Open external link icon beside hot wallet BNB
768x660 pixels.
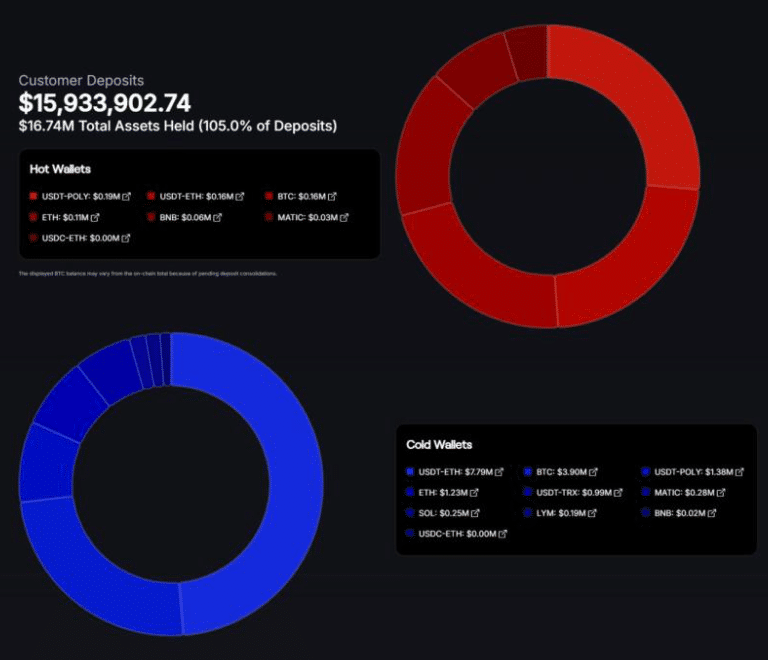click(217, 217)
